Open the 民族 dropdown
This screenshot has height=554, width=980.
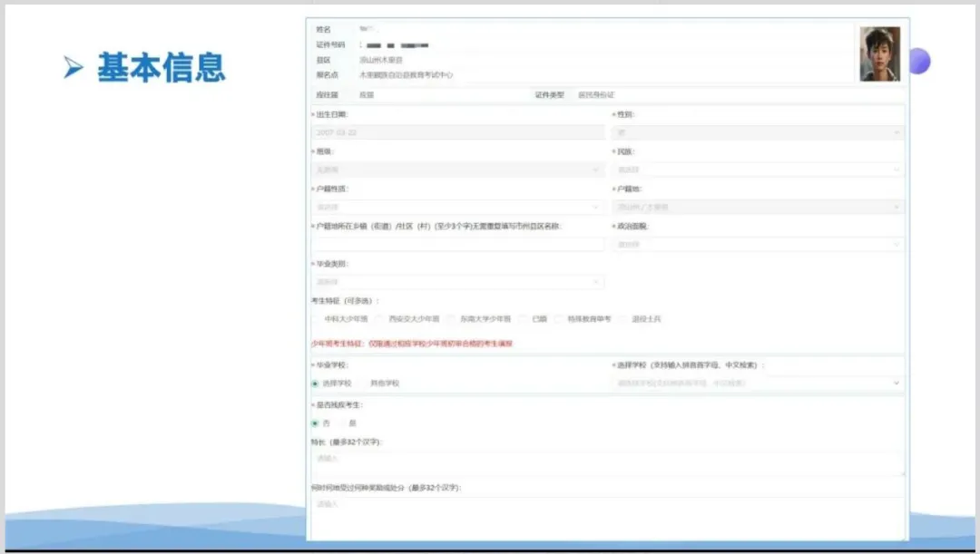pyautogui.click(x=758, y=170)
